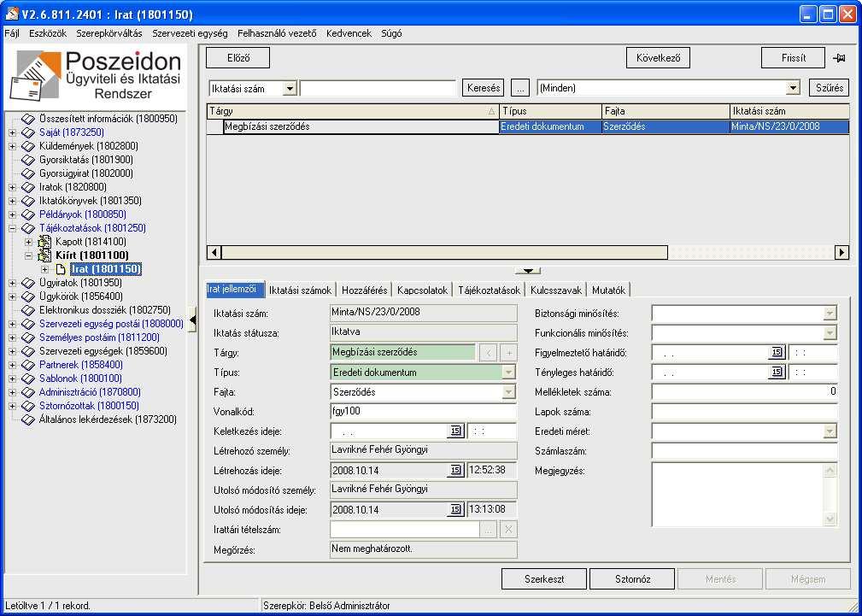862x616 pixels.
Task: Click the search text input field
Action: coord(378,88)
